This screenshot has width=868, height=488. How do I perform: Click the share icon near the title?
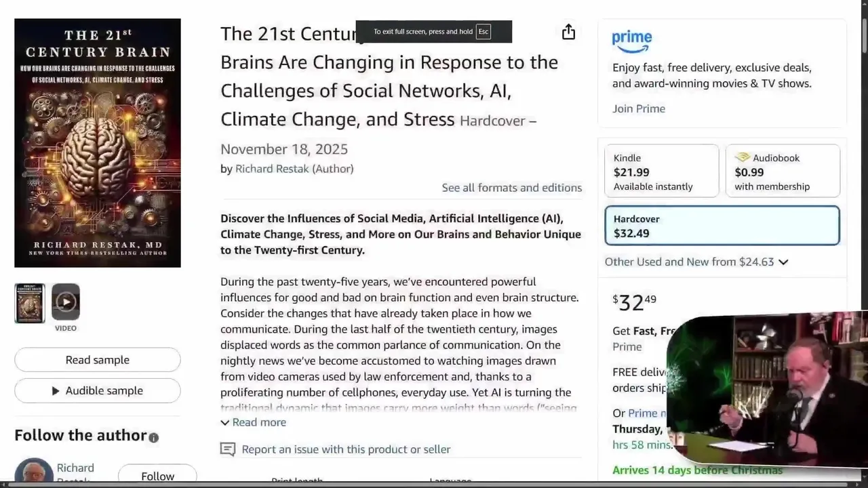pos(568,33)
